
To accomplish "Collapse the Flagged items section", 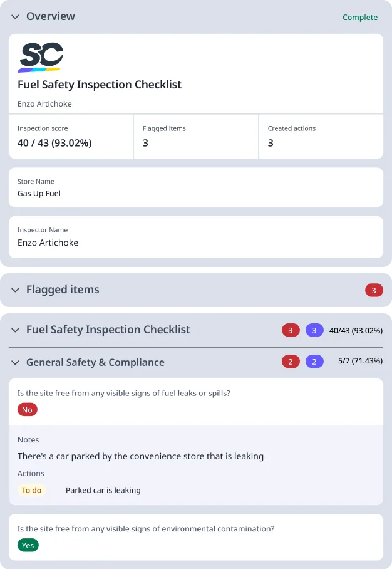I will (x=15, y=290).
